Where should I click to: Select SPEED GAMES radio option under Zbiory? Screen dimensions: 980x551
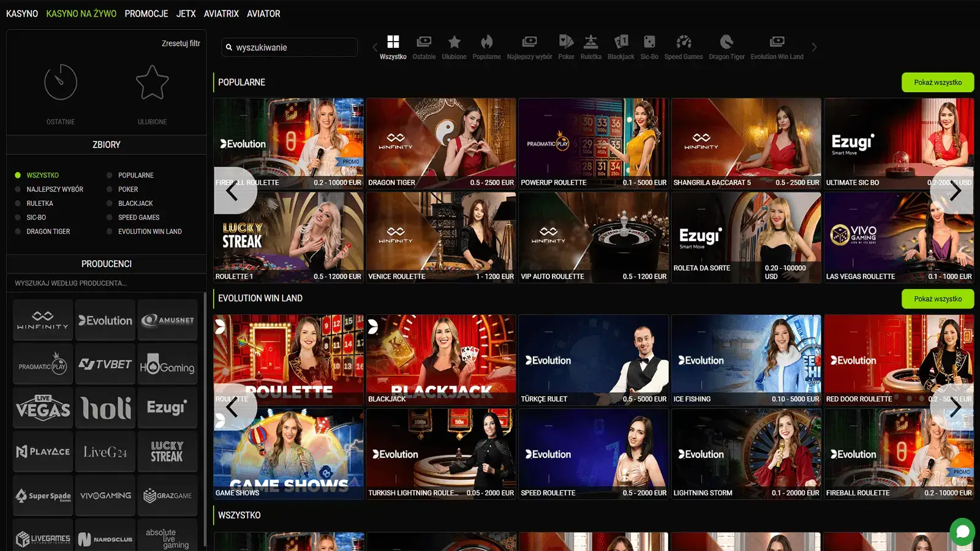[x=110, y=217]
